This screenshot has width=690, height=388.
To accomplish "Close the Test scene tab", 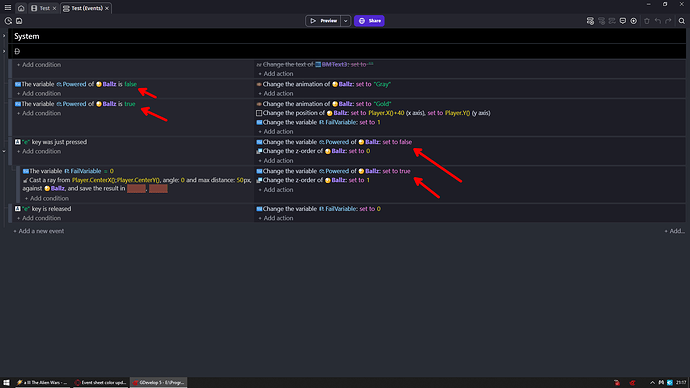I will tap(55, 8).
